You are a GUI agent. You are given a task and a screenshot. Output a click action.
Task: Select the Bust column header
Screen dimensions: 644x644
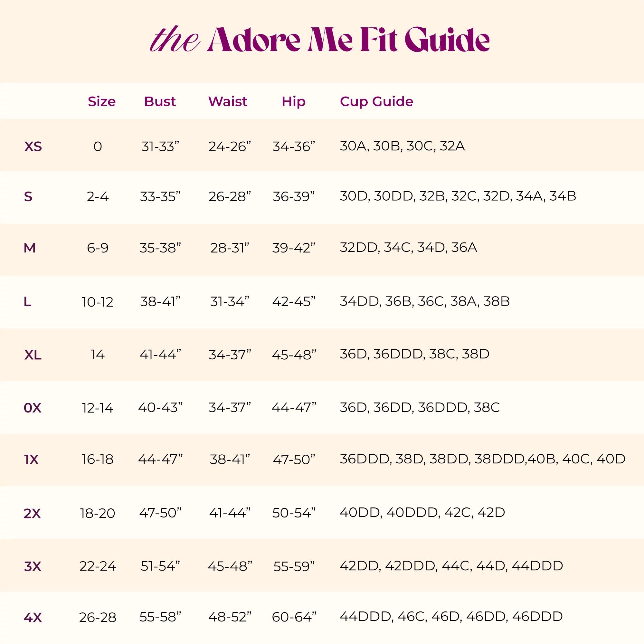click(x=160, y=101)
